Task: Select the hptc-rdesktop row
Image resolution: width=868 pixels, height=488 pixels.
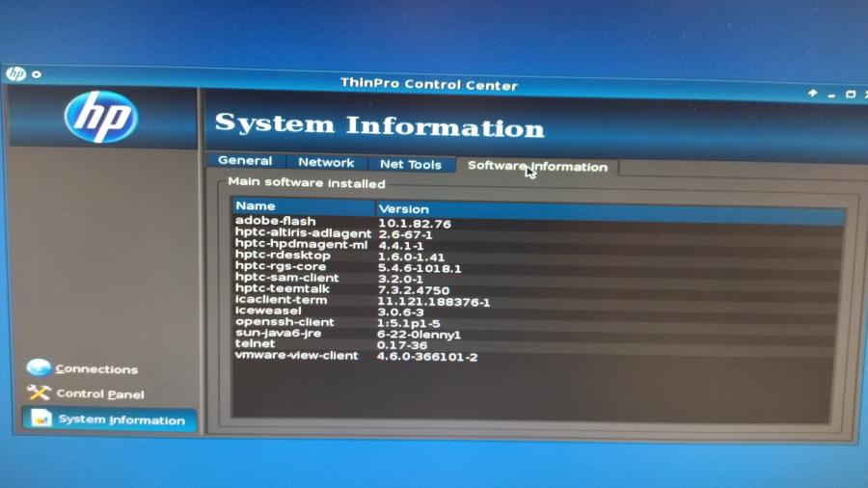Action: coord(536,257)
